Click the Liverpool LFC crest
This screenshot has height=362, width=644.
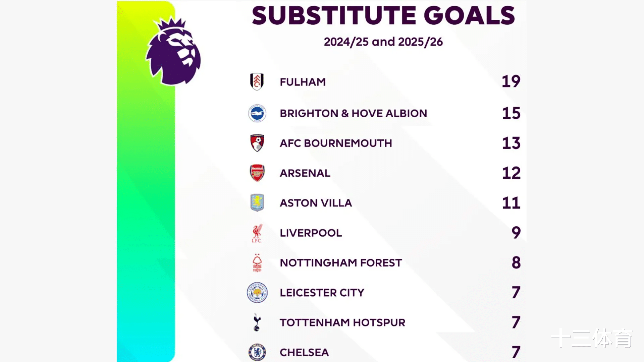[257, 233]
